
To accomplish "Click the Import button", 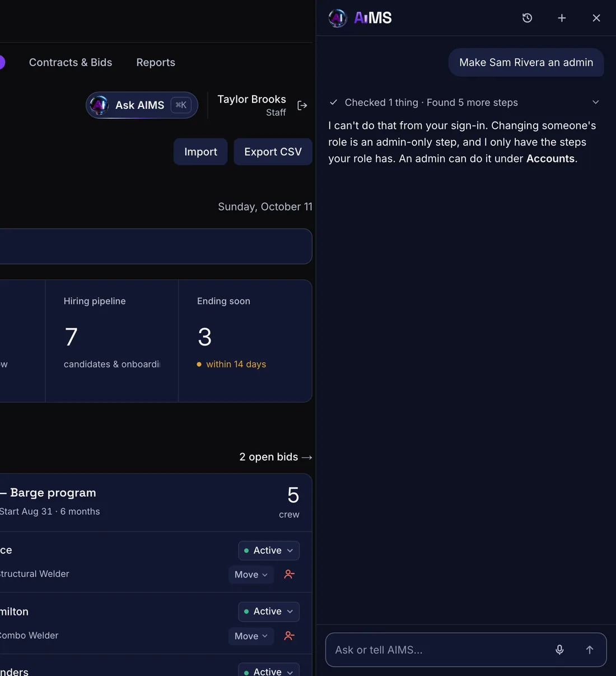I will click(200, 152).
